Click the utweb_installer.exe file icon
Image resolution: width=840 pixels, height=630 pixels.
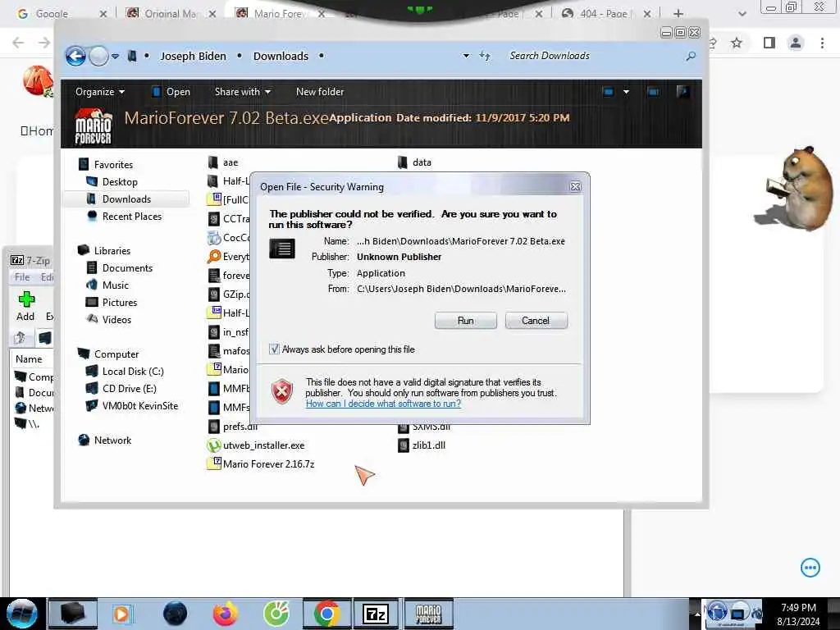pos(214,445)
